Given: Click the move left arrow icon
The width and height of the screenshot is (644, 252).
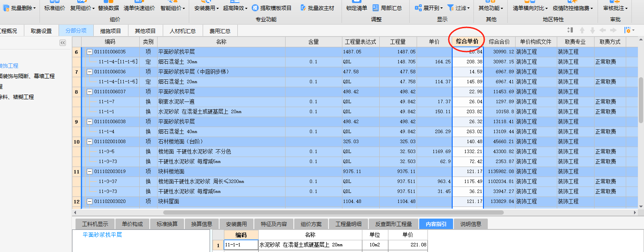Looking at the screenshot, I should tap(603, 30).
